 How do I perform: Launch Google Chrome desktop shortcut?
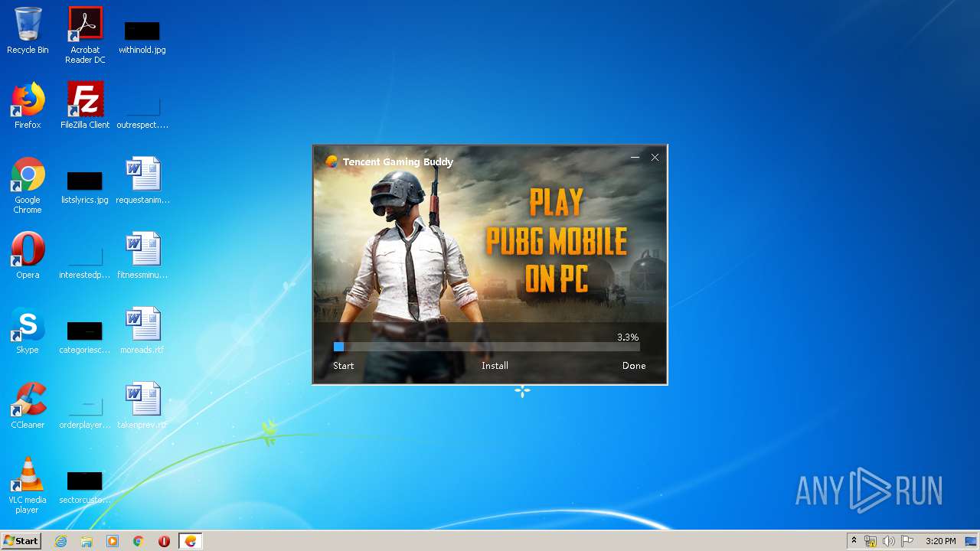pyautogui.click(x=28, y=185)
